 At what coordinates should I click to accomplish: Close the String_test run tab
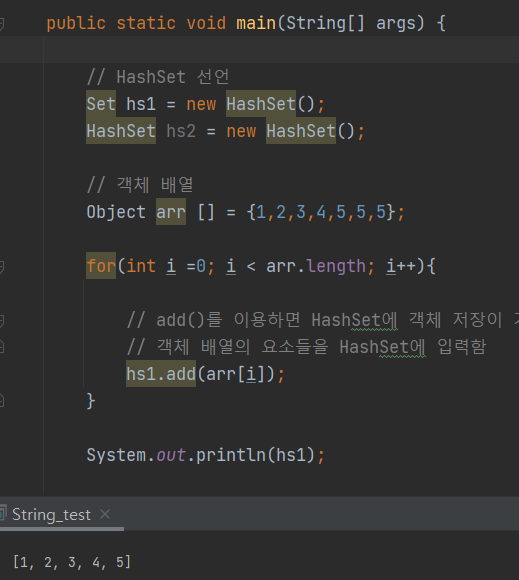105,514
